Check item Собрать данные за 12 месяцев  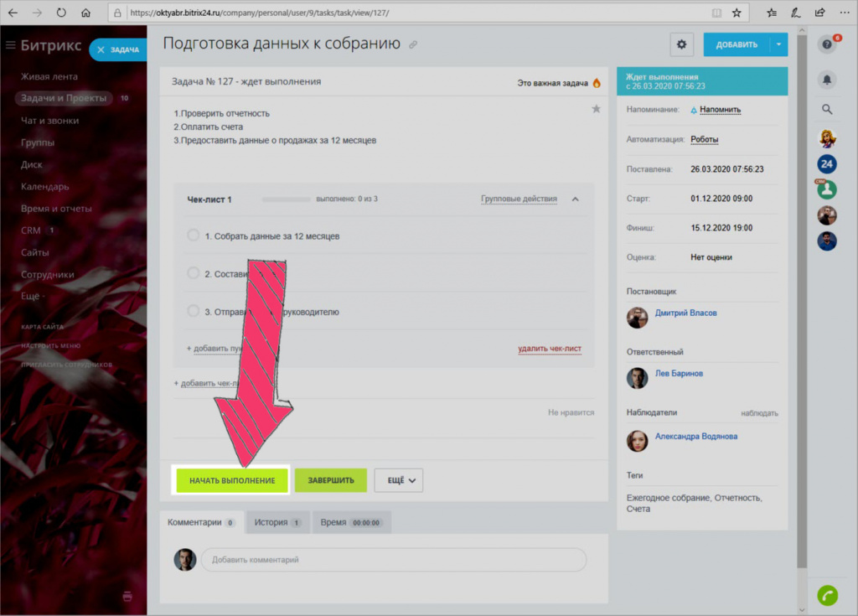[x=194, y=235]
